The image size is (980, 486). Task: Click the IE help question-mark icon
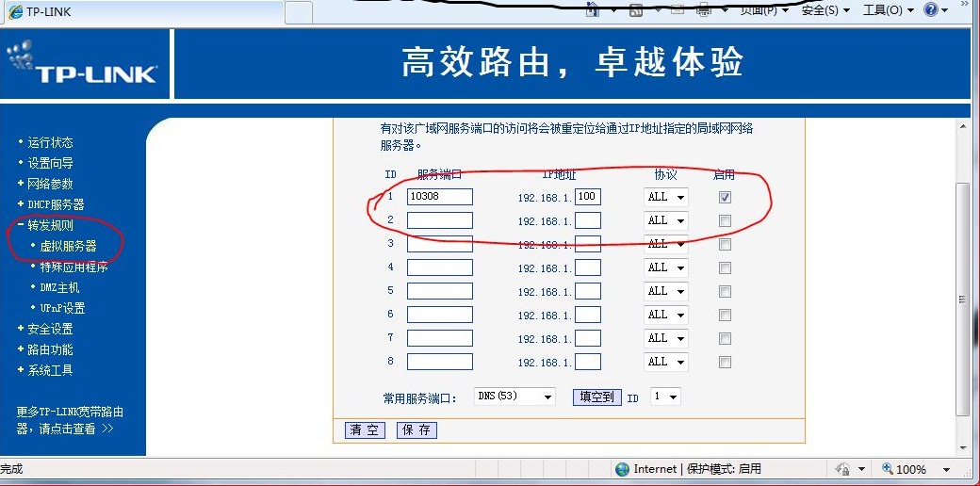click(930, 9)
